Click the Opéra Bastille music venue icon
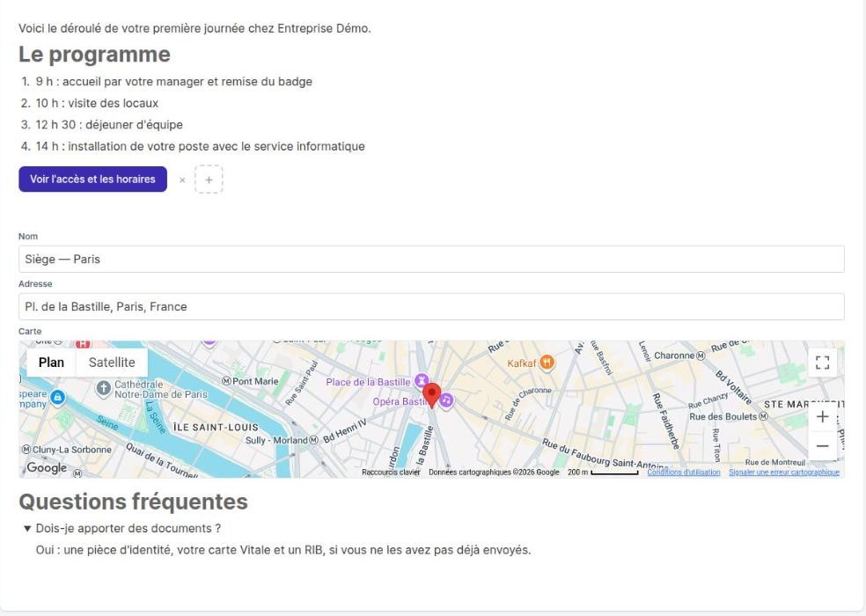This screenshot has width=866, height=616. click(447, 400)
